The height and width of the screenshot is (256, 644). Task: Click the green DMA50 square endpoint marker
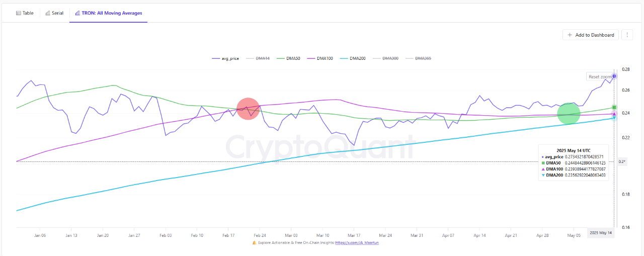pyautogui.click(x=614, y=108)
